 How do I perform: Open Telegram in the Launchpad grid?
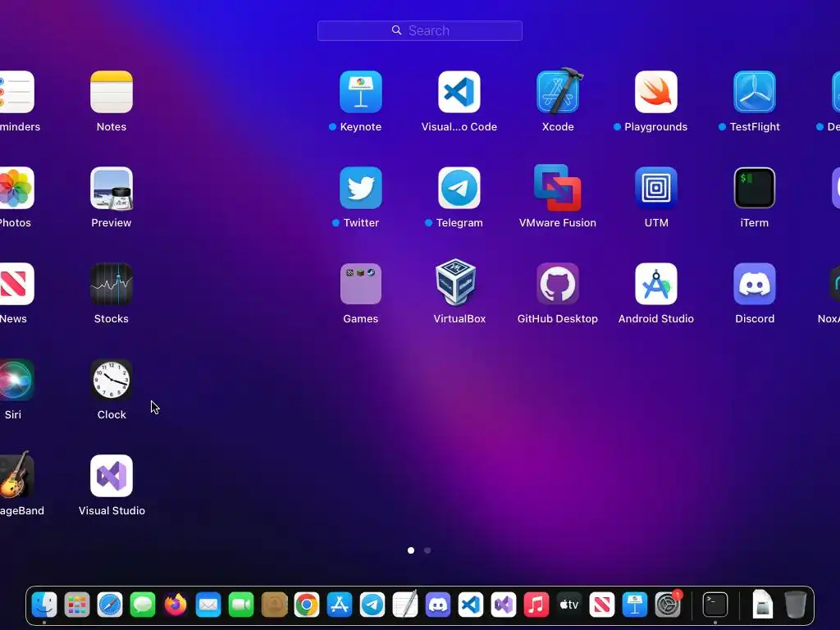[x=459, y=188]
